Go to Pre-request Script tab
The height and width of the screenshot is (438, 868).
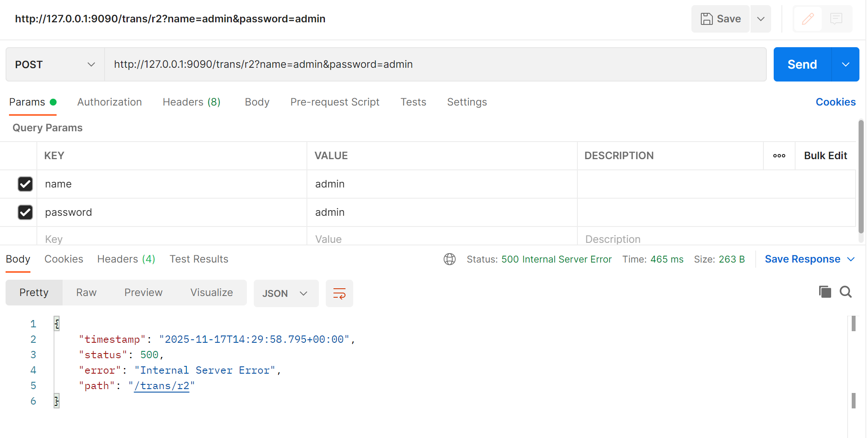point(335,102)
